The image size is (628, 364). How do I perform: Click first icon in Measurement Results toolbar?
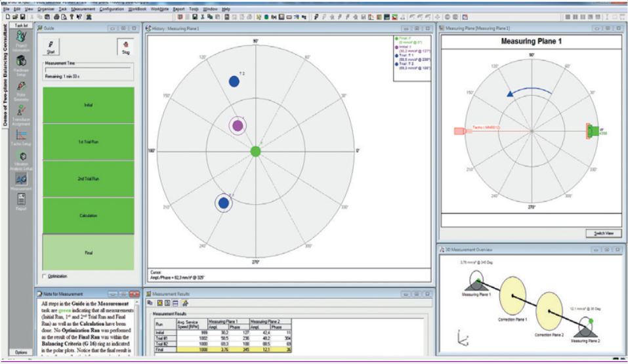click(x=150, y=303)
